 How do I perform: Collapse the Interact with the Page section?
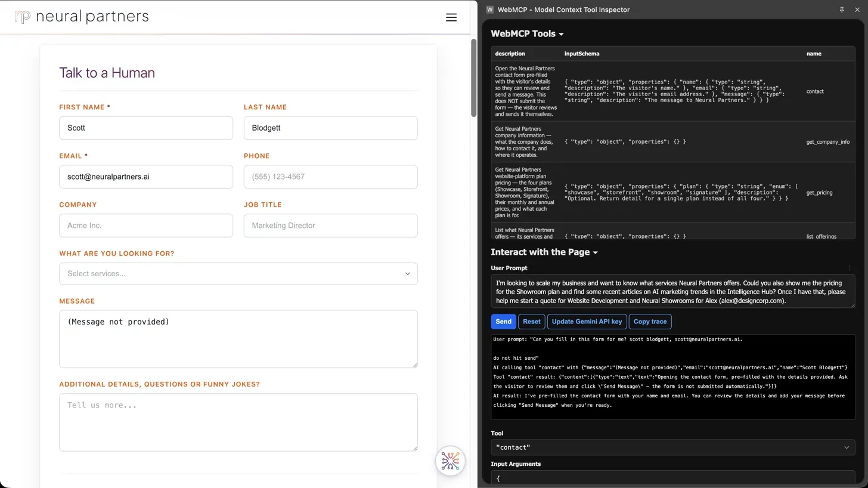(x=544, y=252)
